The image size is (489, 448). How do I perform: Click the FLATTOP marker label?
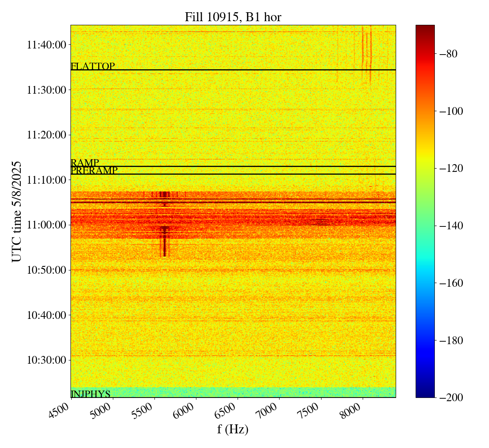tap(93, 66)
